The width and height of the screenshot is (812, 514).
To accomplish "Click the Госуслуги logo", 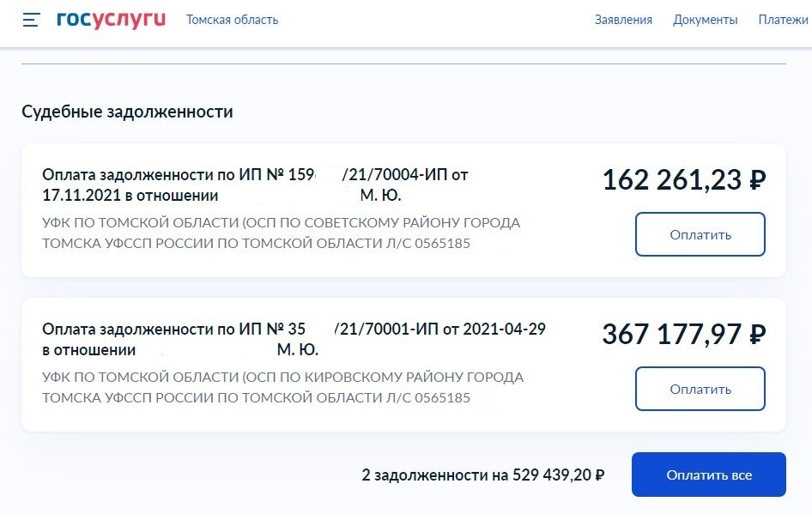I will pyautogui.click(x=112, y=19).
